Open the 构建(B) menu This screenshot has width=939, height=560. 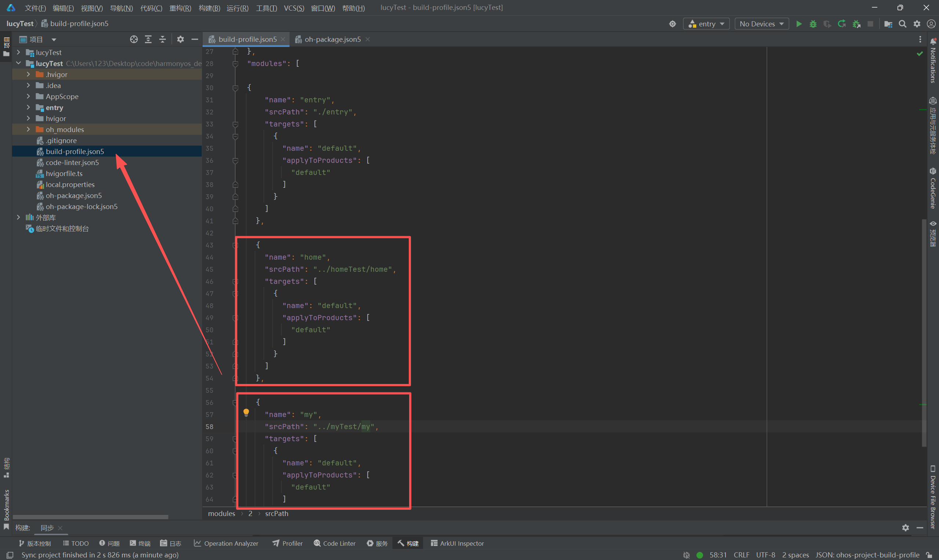(209, 8)
